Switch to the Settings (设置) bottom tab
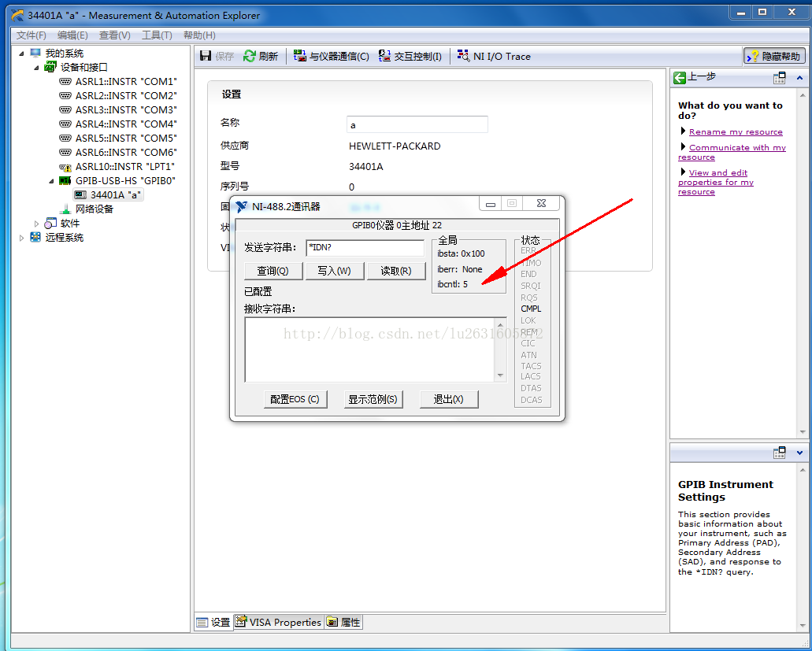Viewport: 812px width, 651px height. coord(214,622)
